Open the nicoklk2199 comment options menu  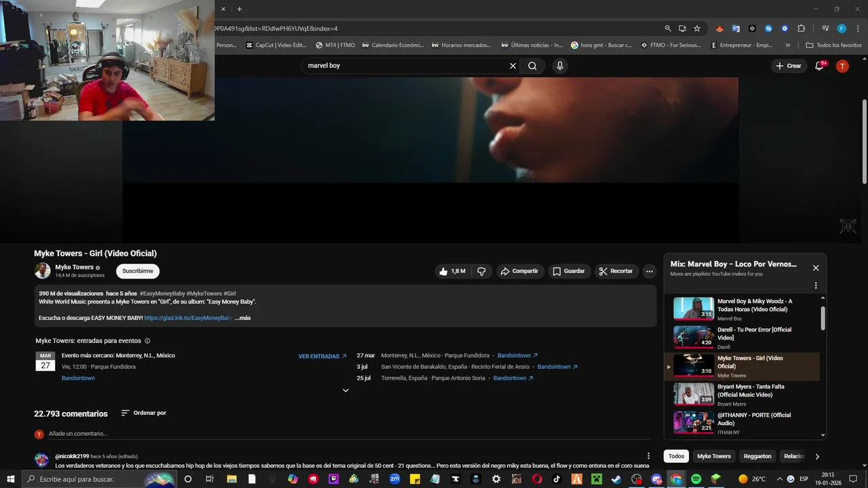click(648, 456)
